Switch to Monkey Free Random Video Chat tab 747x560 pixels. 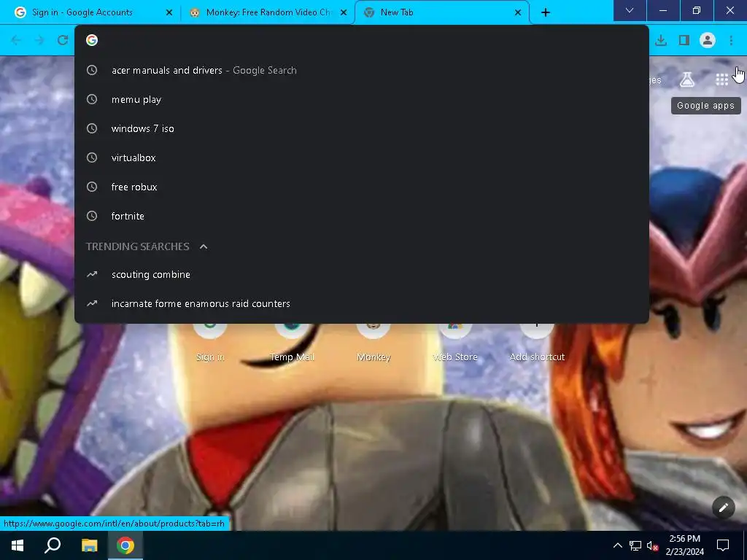pos(268,12)
